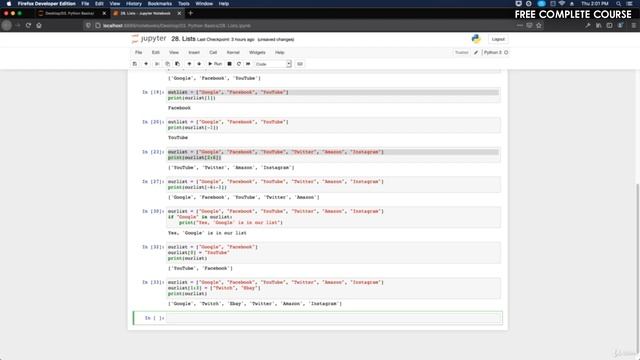This screenshot has width=640, height=360.
Task: Paste cells below icon
Action: [x=177, y=64]
